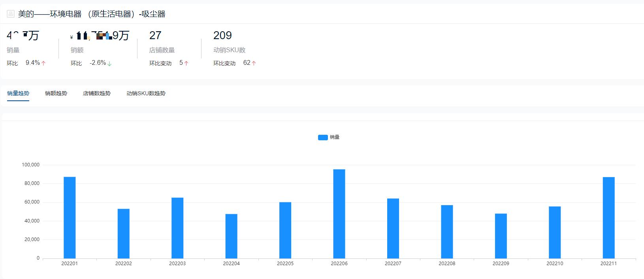Switch to the 销额趋势 tab
Image resolution: width=644 pixels, height=279 pixels.
56,93
